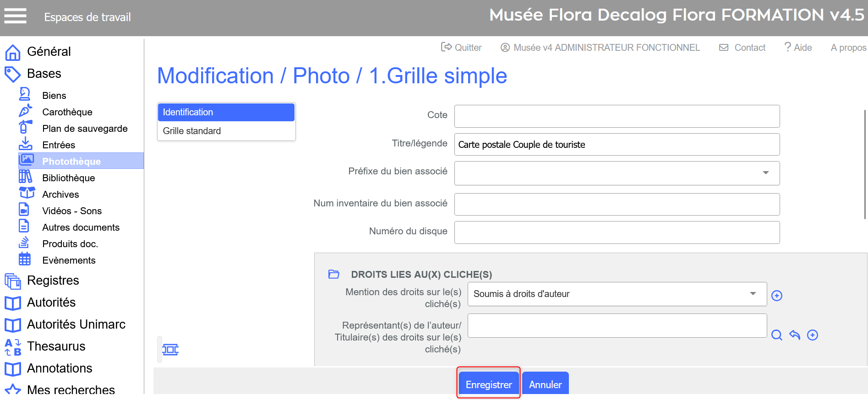
Task: Click the Annuler button
Action: (x=545, y=384)
